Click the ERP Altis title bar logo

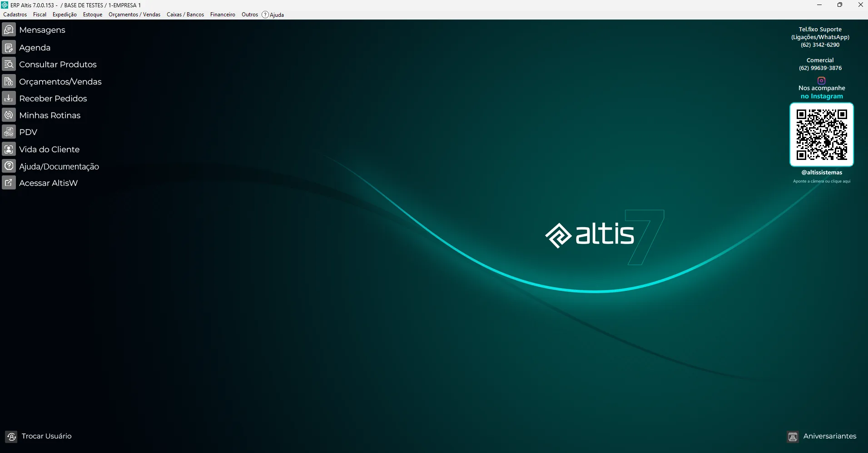pyautogui.click(x=5, y=5)
